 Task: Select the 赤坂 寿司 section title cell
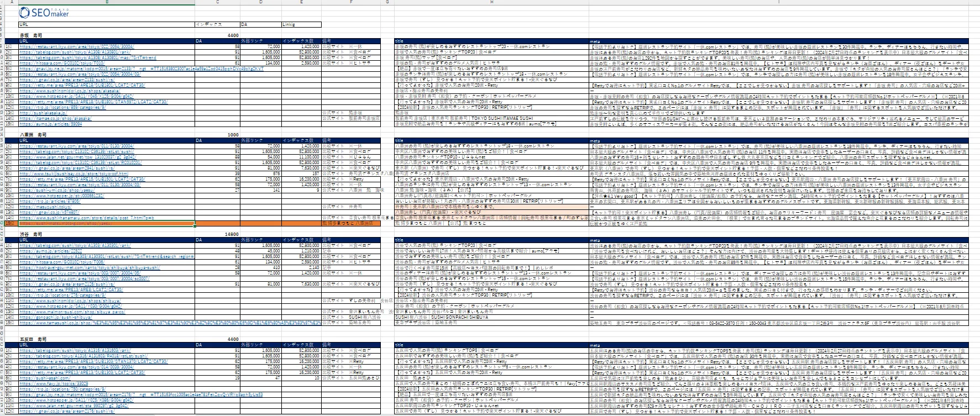coord(107,35)
